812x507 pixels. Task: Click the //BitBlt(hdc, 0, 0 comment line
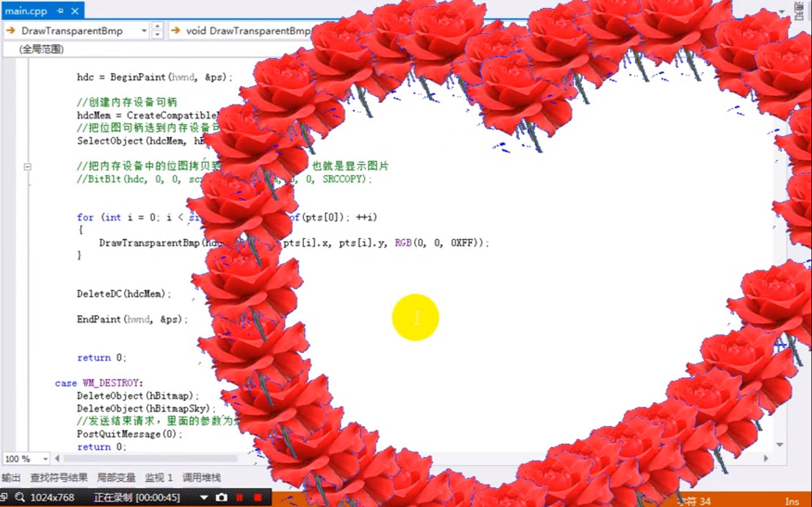224,179
